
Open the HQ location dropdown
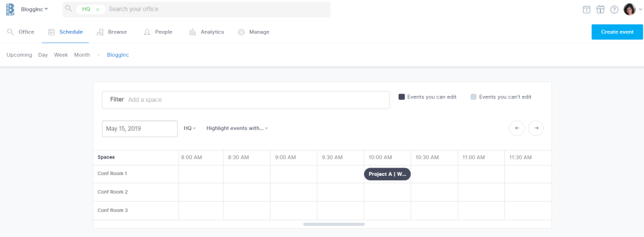coord(190,128)
